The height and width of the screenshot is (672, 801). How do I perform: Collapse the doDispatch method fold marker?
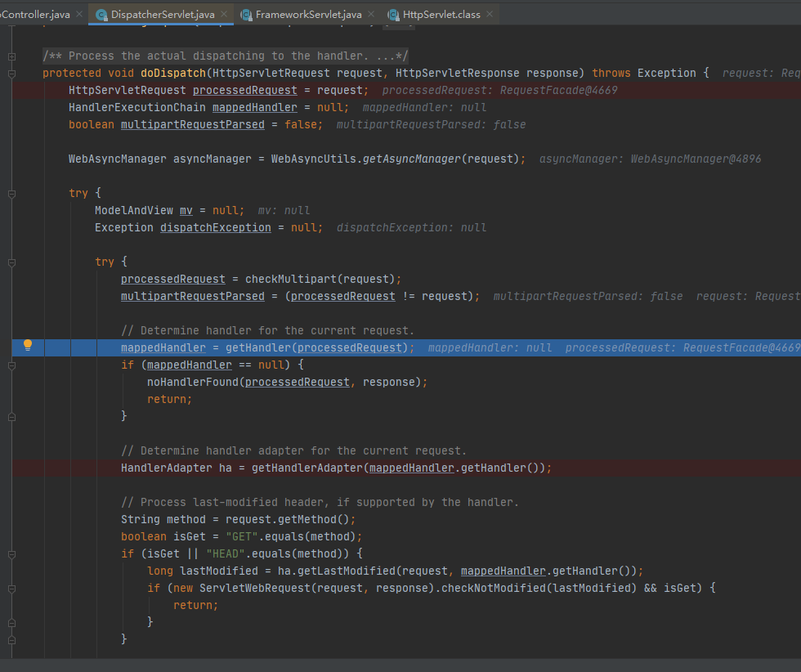[12, 73]
